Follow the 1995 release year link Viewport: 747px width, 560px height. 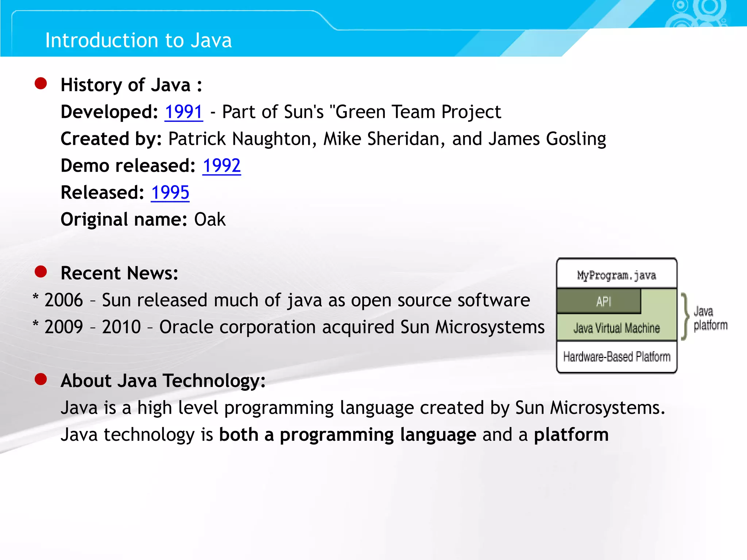170,192
